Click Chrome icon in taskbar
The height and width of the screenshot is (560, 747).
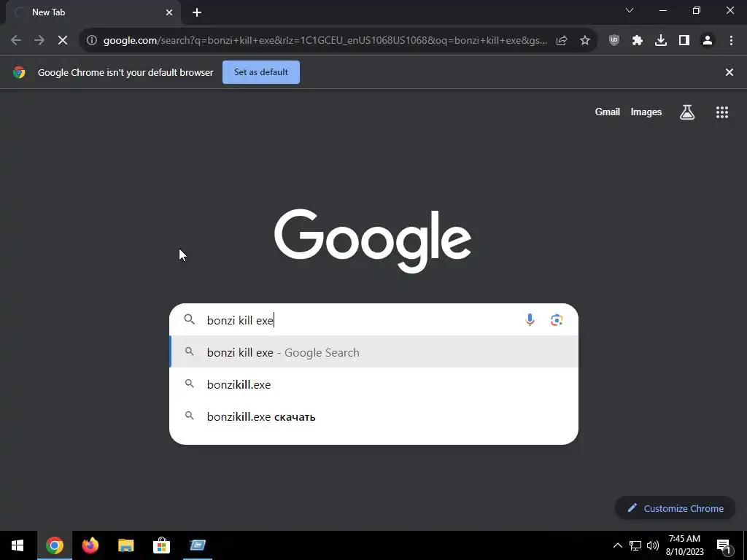tap(55, 545)
